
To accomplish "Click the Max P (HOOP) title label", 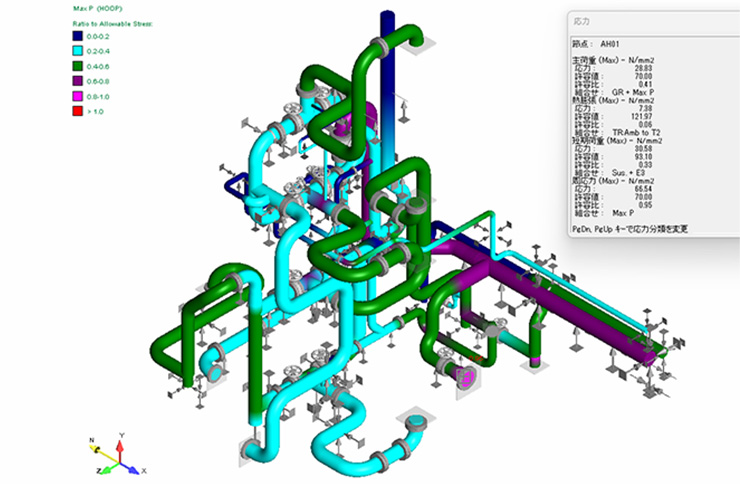I will [96, 8].
